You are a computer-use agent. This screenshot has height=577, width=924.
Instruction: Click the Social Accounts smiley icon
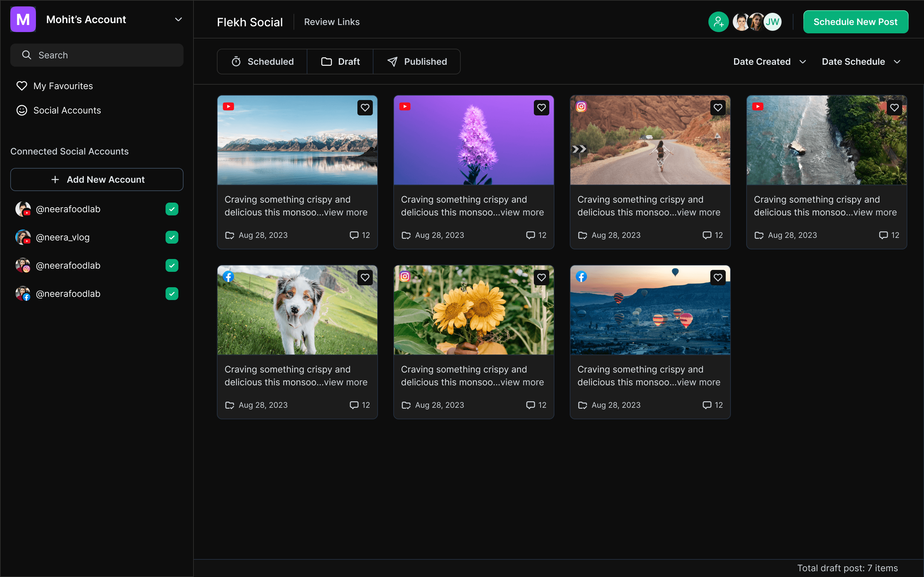point(22,110)
